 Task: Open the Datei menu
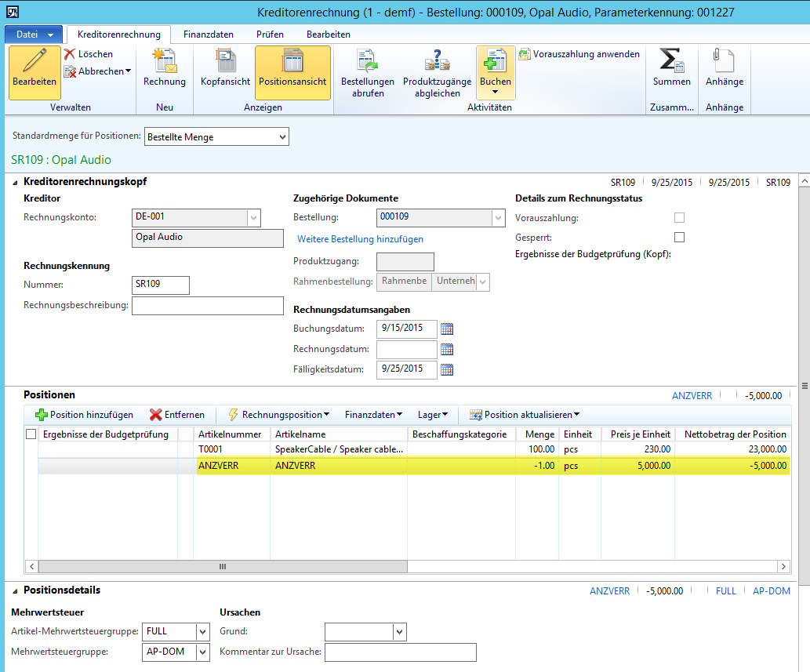point(33,35)
